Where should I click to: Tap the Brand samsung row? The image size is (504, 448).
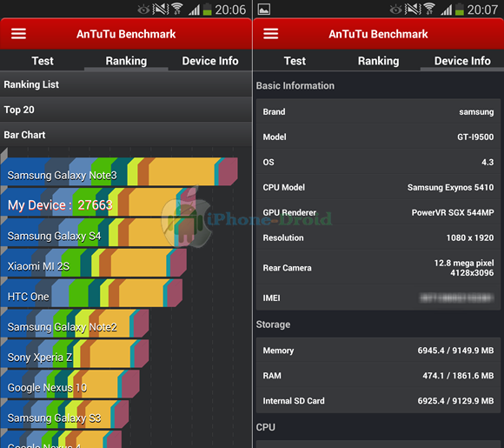coord(378,111)
